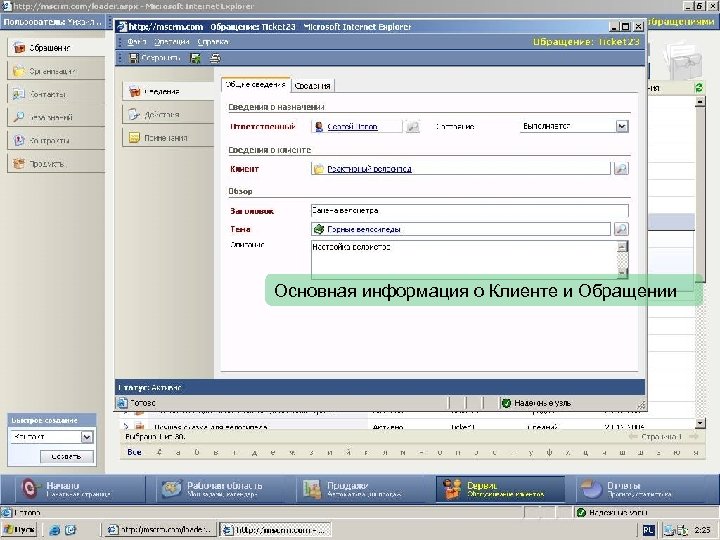Select Продукты in main sidebar
720x540 pixels.
(56, 163)
